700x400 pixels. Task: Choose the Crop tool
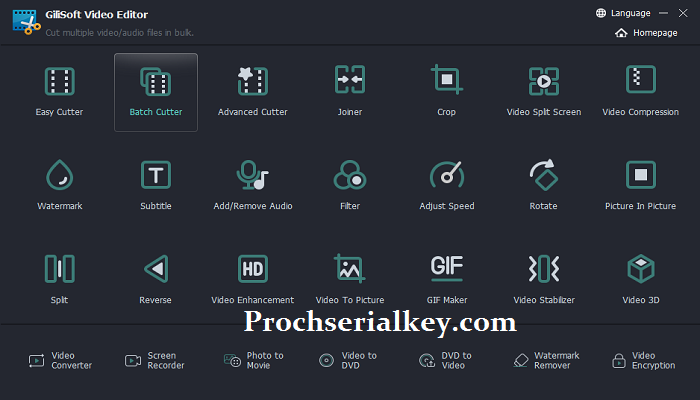tap(446, 92)
